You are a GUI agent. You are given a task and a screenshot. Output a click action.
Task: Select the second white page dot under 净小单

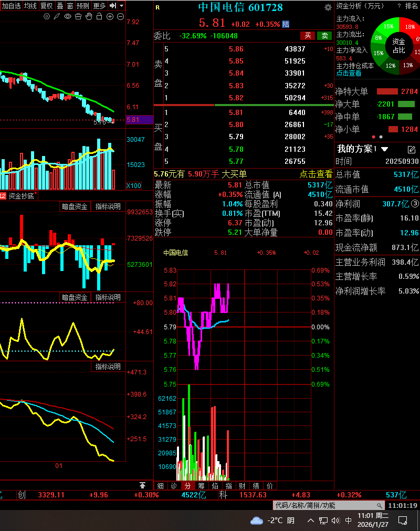(381, 137)
